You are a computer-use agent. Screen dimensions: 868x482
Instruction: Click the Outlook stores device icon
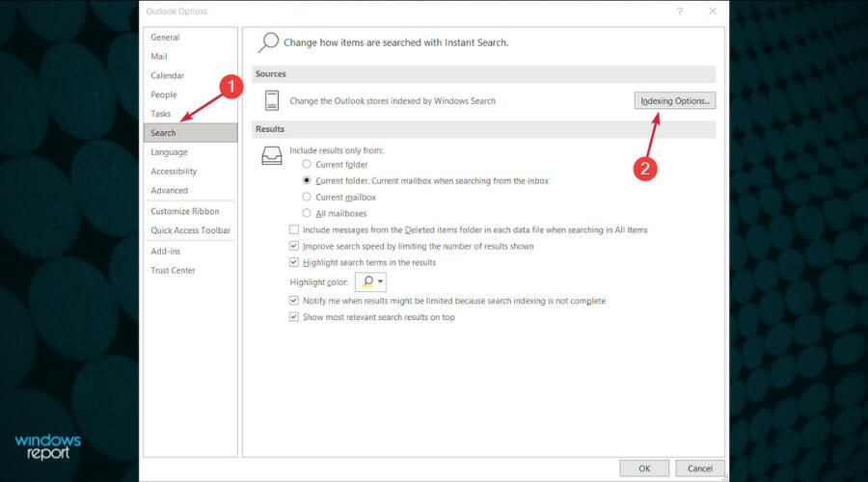[271, 100]
